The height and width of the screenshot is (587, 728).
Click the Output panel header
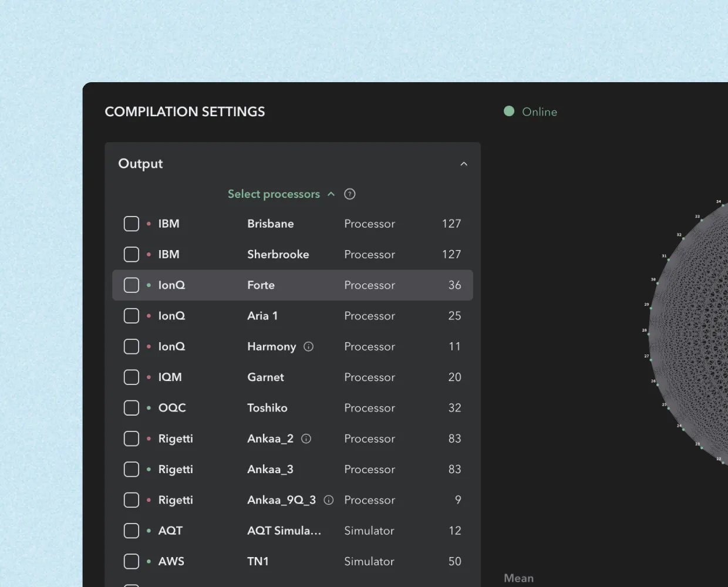[x=141, y=164]
